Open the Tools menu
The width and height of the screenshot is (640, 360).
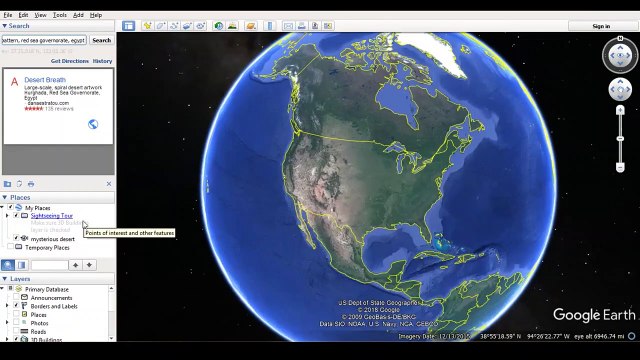[60, 15]
